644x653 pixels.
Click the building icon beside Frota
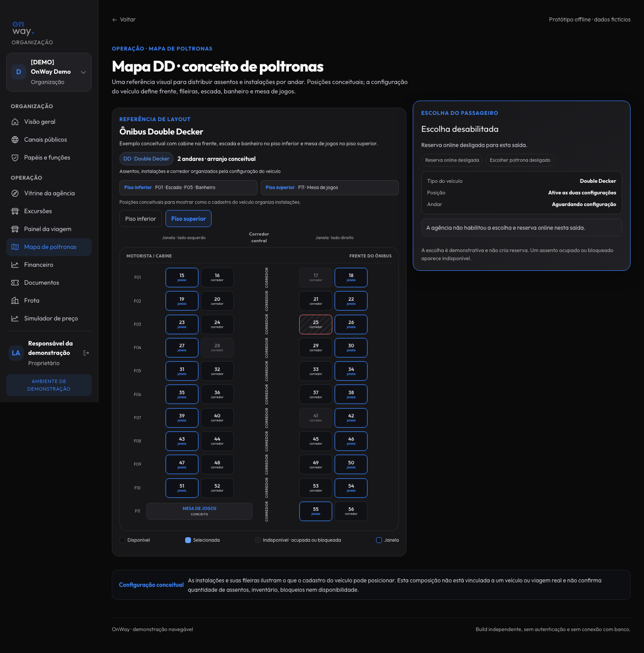[15, 300]
